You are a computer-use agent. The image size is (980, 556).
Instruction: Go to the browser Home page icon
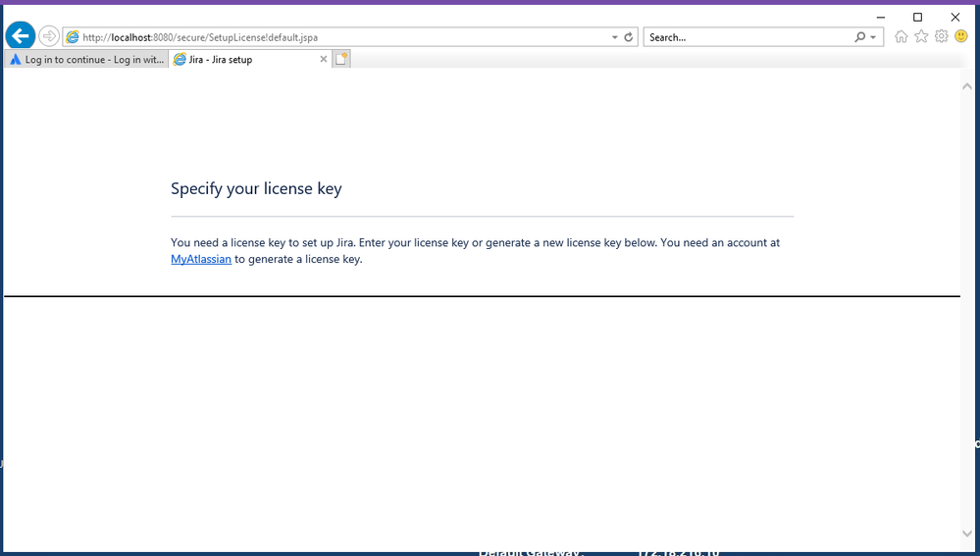[901, 36]
